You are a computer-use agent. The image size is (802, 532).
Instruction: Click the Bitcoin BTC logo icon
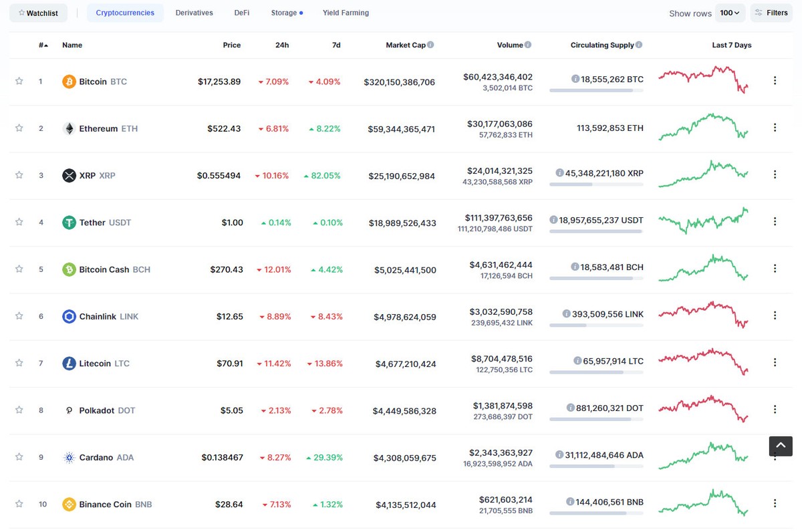coord(67,81)
